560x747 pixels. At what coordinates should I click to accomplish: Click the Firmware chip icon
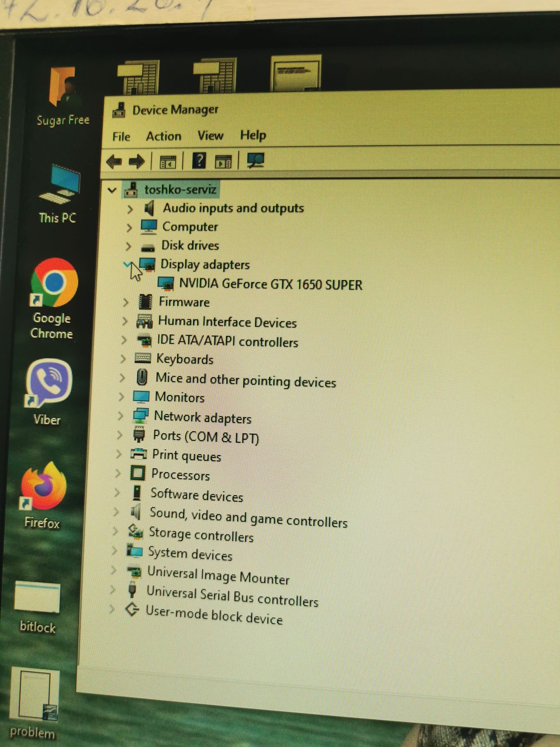[x=145, y=302]
